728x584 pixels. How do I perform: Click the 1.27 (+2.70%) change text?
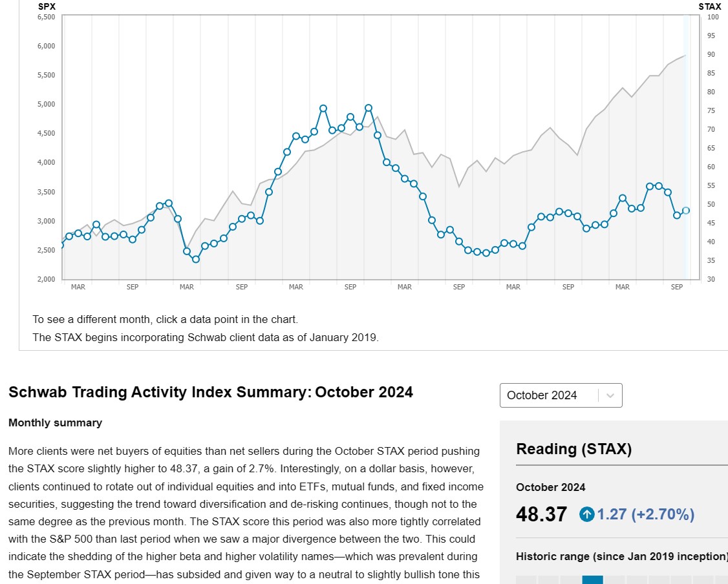coord(645,514)
